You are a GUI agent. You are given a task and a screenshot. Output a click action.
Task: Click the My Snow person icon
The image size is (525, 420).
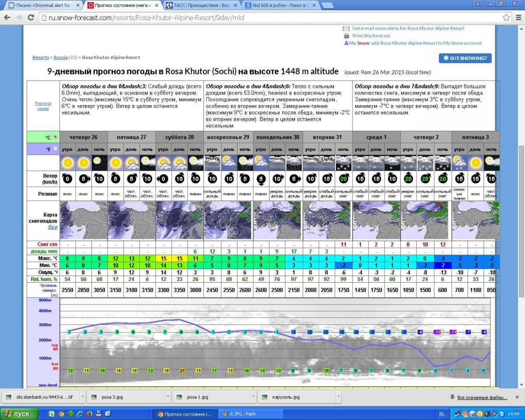point(346,43)
